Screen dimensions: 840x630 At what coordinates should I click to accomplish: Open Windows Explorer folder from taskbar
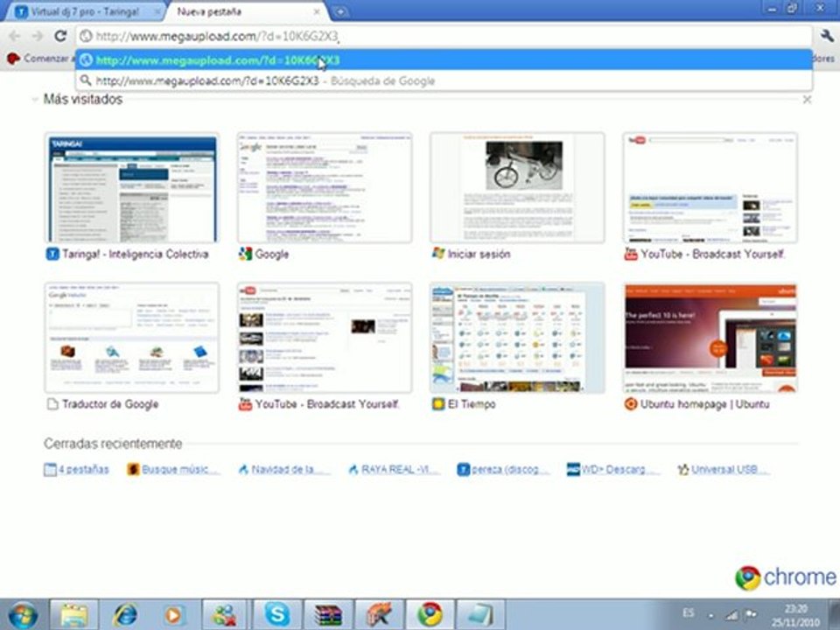pyautogui.click(x=73, y=615)
